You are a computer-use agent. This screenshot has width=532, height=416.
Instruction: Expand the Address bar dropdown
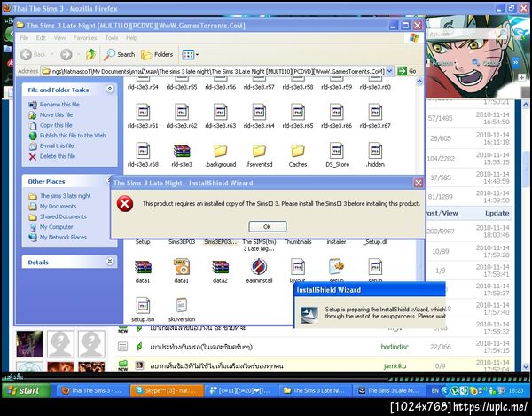[389, 71]
